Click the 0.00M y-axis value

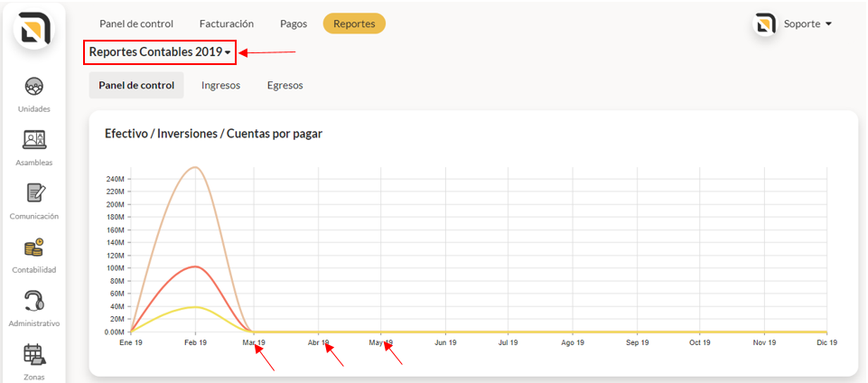114,332
